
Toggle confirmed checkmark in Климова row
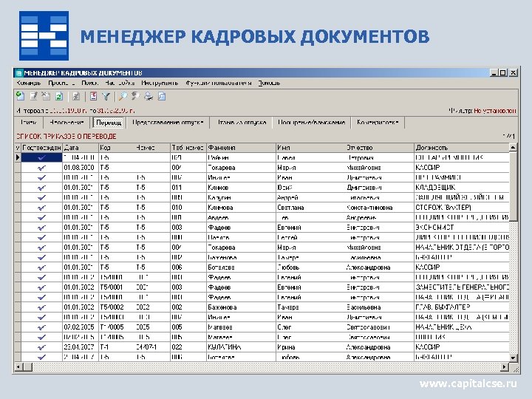tap(41, 208)
